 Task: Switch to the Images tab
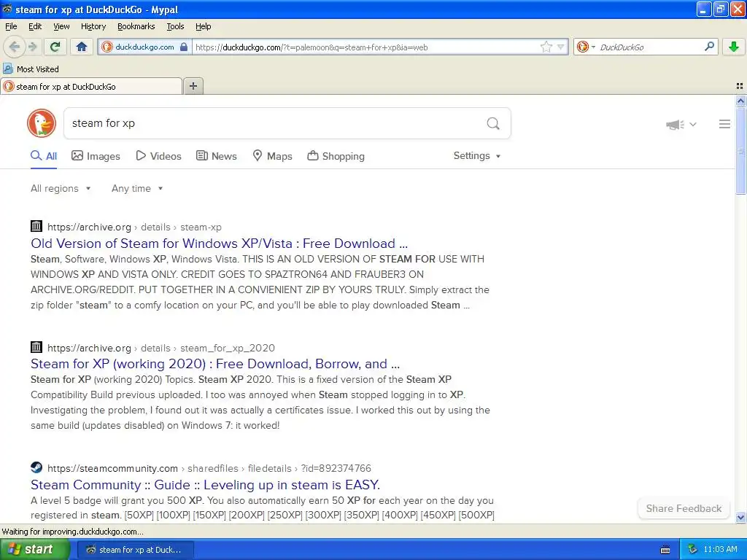pyautogui.click(x=96, y=156)
